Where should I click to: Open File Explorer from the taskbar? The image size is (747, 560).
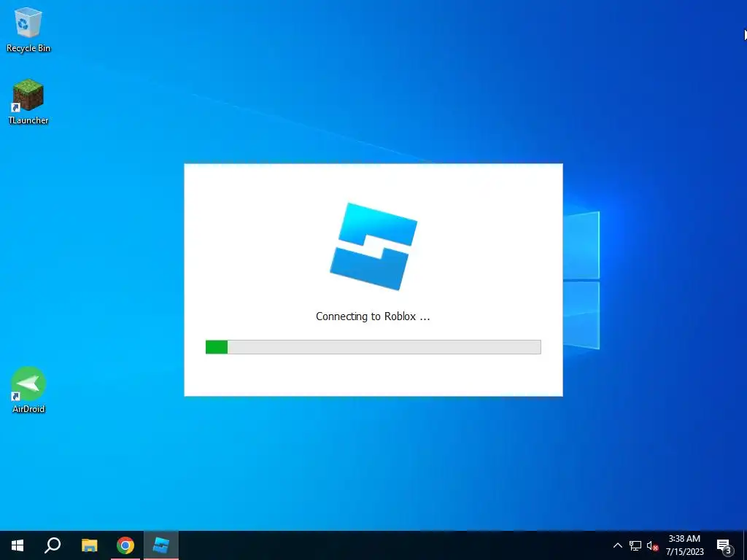[x=89, y=545]
